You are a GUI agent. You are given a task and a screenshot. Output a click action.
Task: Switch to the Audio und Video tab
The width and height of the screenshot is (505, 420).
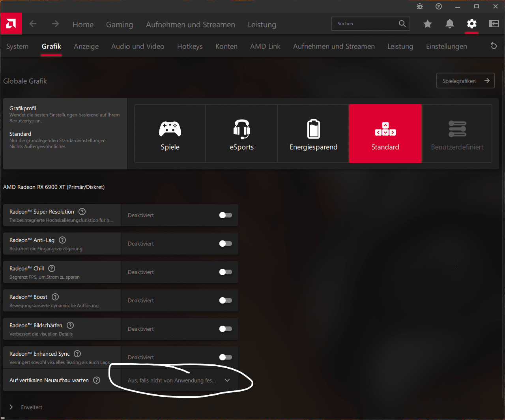pyautogui.click(x=138, y=47)
